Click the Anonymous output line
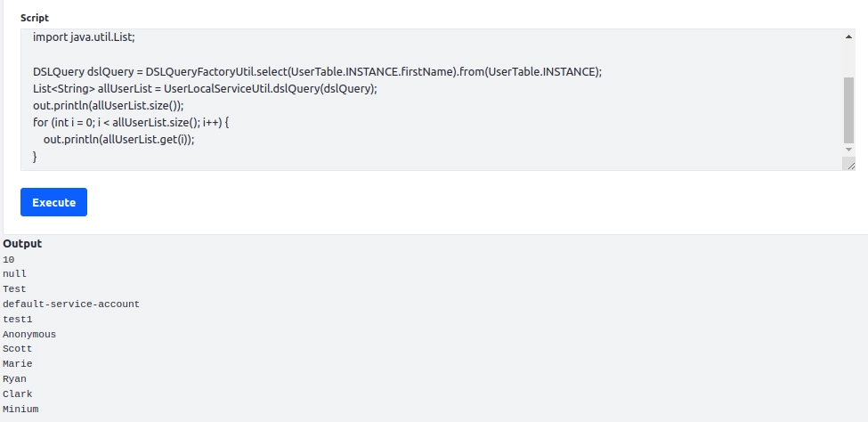The width and height of the screenshot is (868, 422). pos(29,335)
